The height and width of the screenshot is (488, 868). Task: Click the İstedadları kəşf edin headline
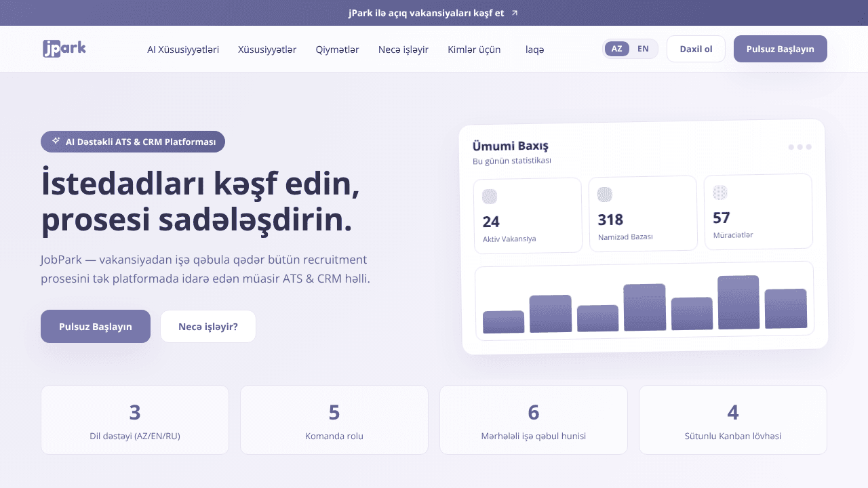coord(200,202)
